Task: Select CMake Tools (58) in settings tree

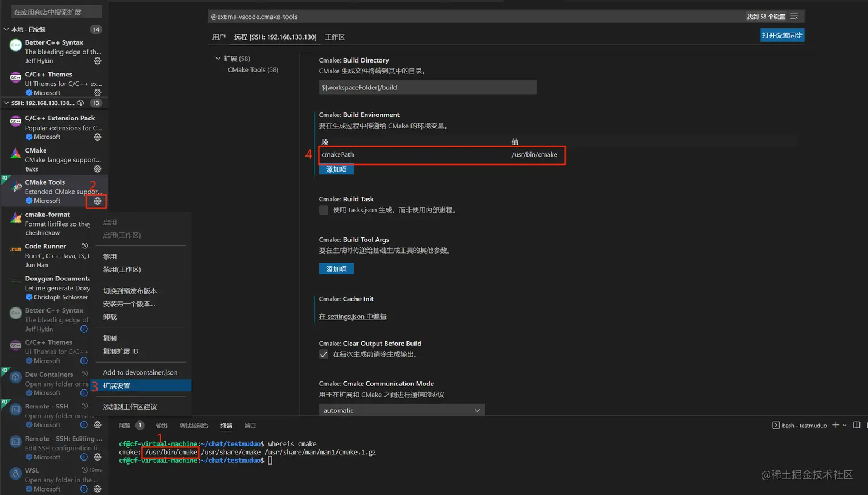Action: click(x=253, y=70)
